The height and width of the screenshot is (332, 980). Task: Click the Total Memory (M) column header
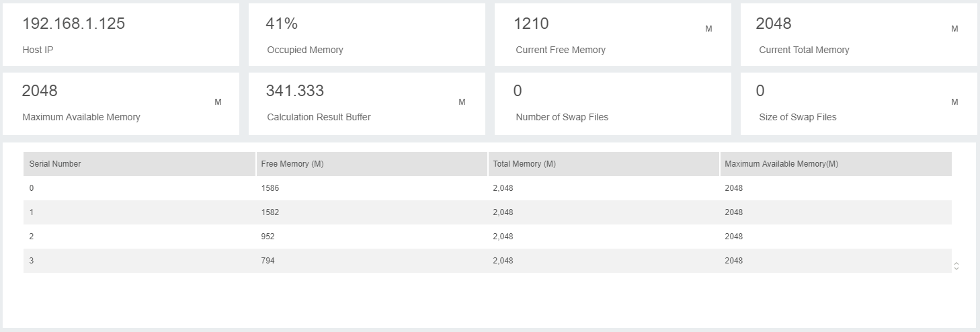[524, 164]
